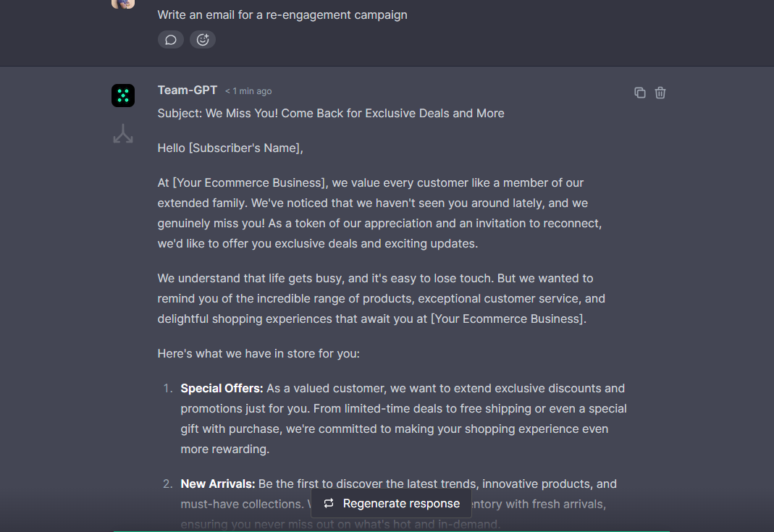Click the prompt text about re-engagement campaign
Viewport: 774px width, 532px height.
point(282,14)
